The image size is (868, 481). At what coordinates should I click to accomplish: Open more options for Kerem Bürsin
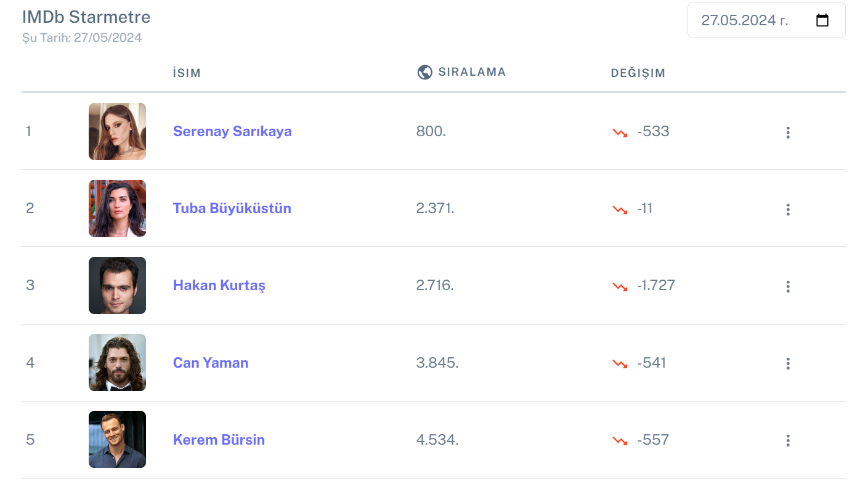[787, 440]
